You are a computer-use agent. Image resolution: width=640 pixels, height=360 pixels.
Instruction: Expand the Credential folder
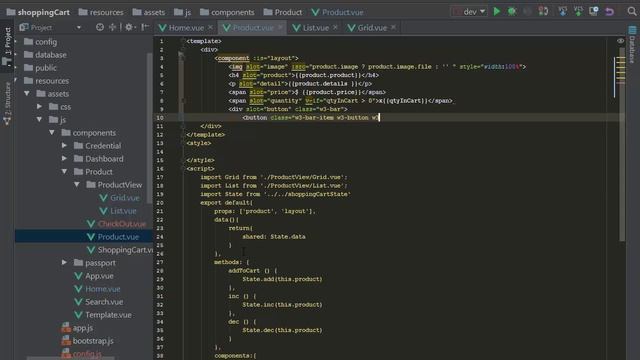(x=64, y=145)
